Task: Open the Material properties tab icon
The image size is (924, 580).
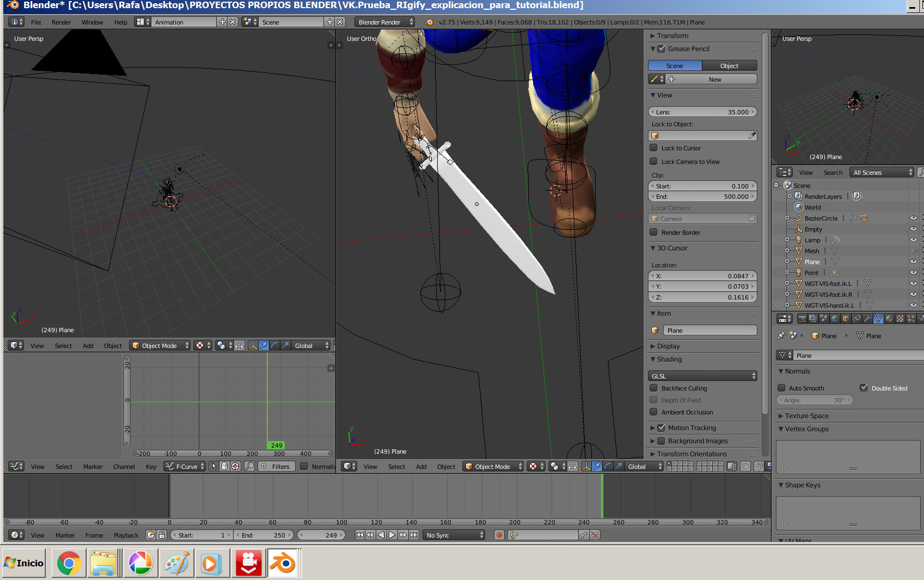Action: pos(889,319)
